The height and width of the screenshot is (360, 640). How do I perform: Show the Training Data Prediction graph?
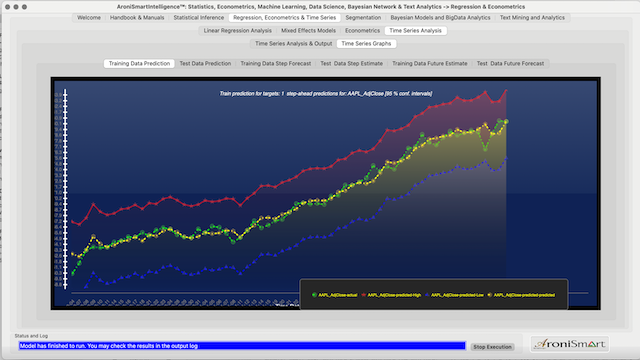[x=139, y=64]
